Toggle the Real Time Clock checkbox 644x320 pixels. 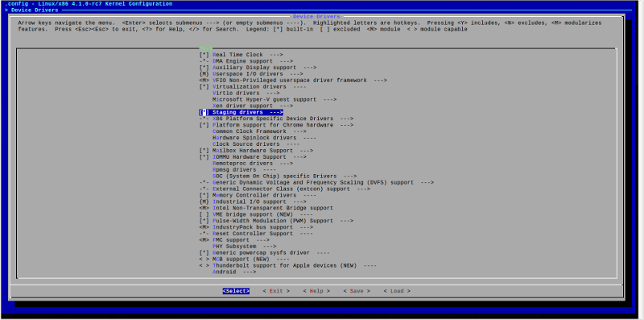[204, 55]
